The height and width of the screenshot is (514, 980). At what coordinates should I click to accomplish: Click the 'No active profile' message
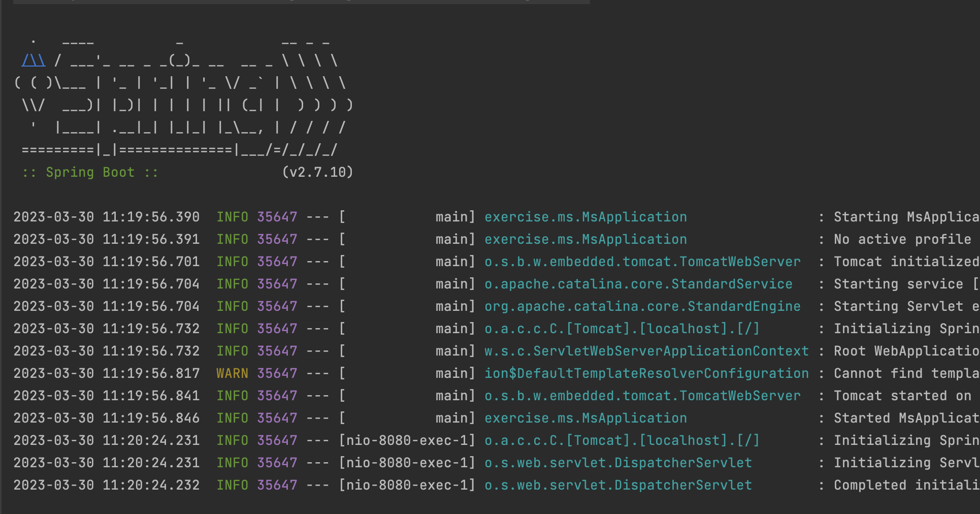click(x=902, y=239)
